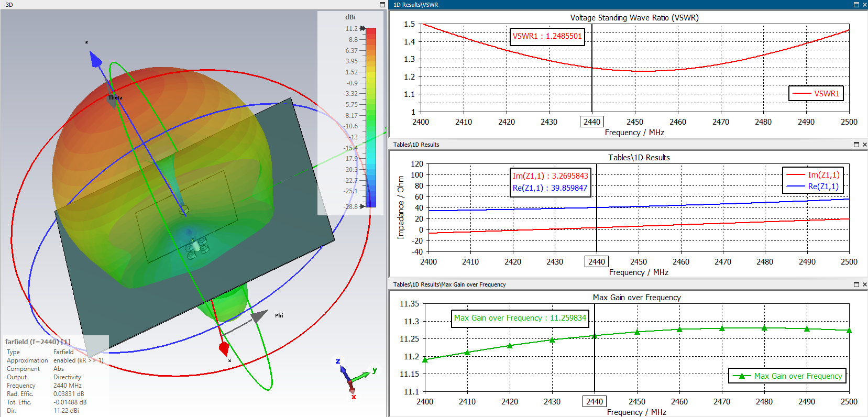Click the red x-axis arrowhead
This screenshot has width=868, height=417.
[x=224, y=348]
